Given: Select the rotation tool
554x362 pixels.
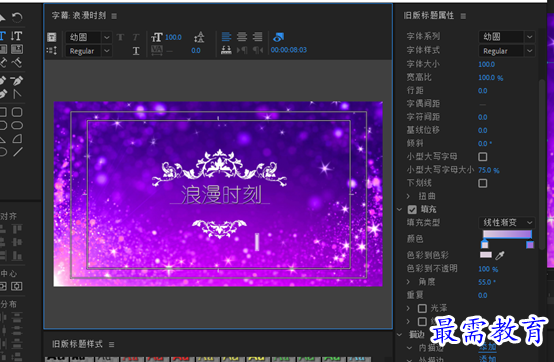Looking at the screenshot, I should pyautogui.click(x=17, y=17).
